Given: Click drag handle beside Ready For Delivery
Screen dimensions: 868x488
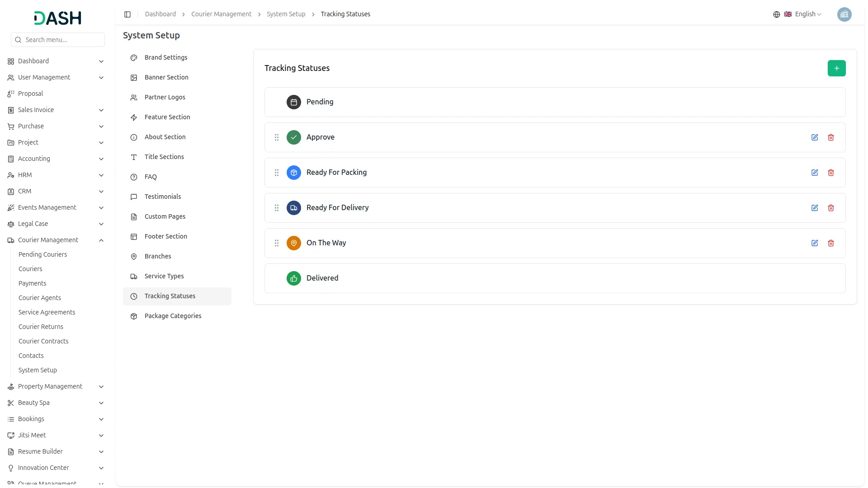Looking at the screenshot, I should (x=277, y=208).
